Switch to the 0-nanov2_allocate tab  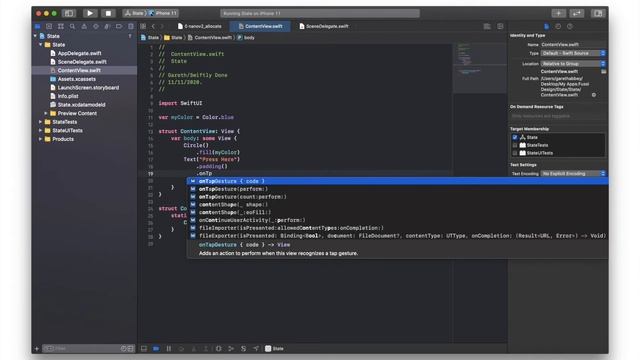(x=200, y=26)
